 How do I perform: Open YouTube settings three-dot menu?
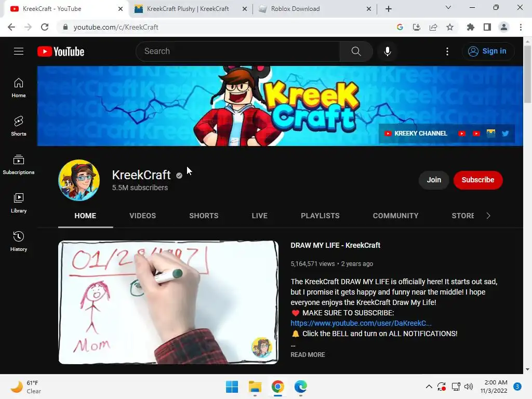click(x=447, y=51)
